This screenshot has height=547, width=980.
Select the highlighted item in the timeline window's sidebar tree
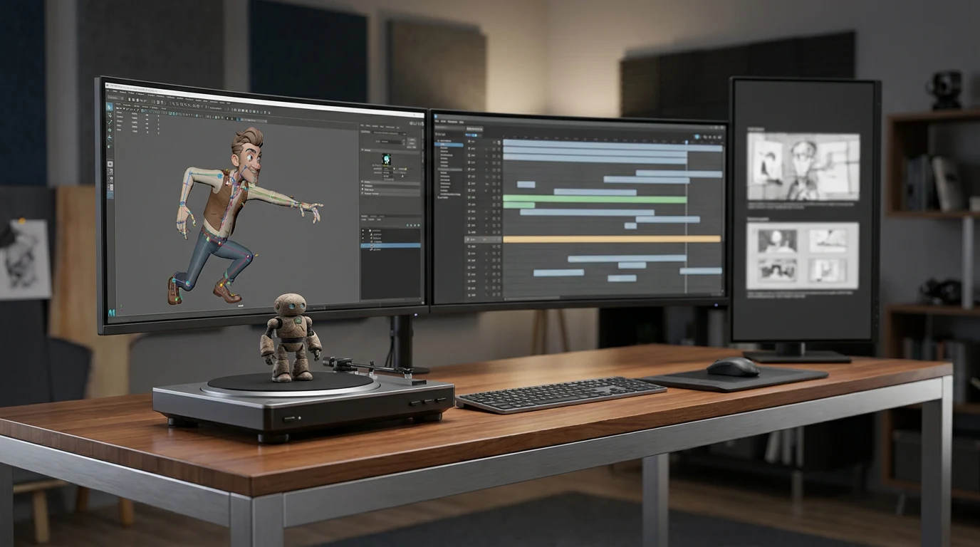pyautogui.click(x=449, y=145)
